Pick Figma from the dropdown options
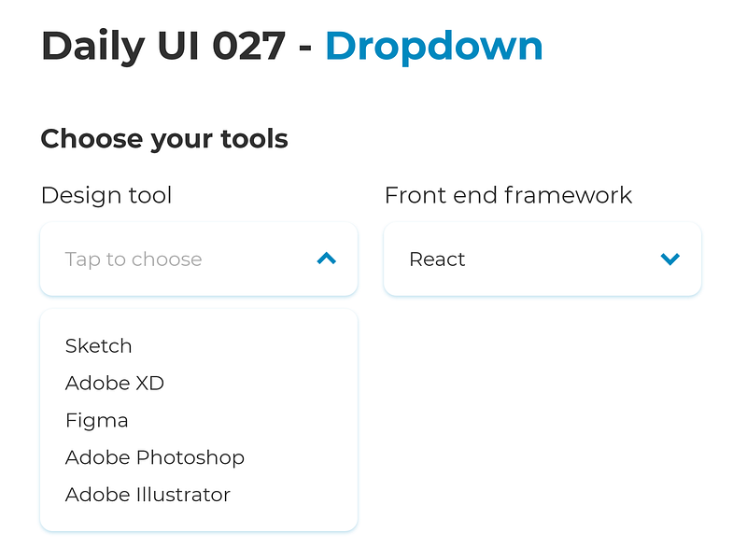The image size is (747, 560). pyautogui.click(x=96, y=420)
